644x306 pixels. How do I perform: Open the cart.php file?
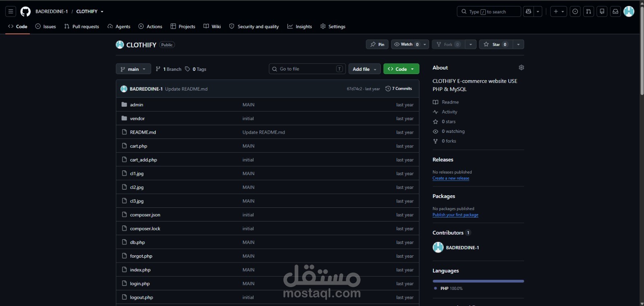click(138, 146)
